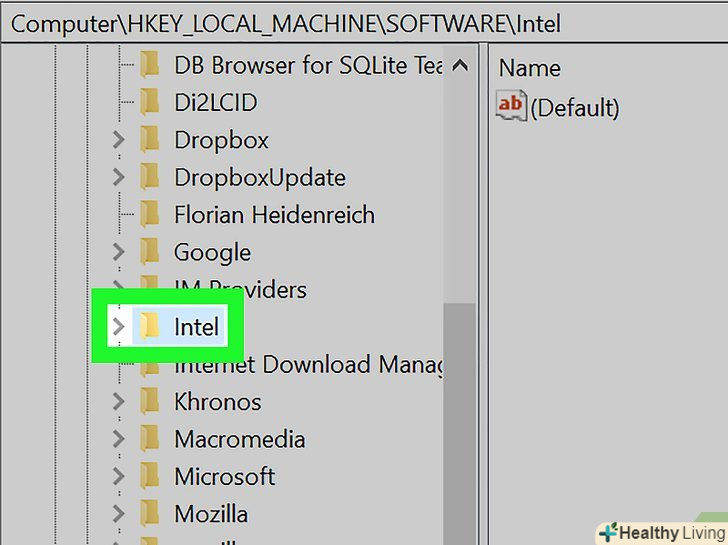Click the DropboxUpdate folder icon

150,177
